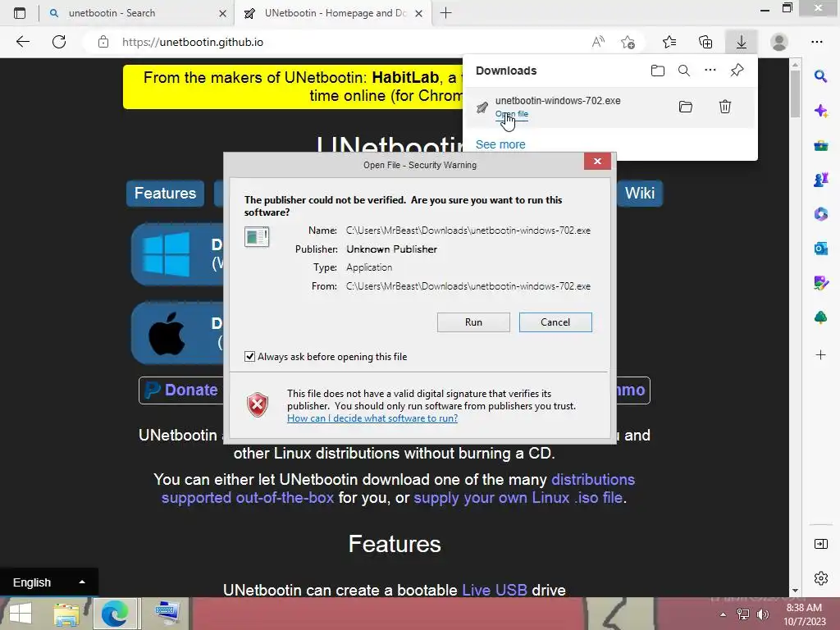Open the Windows Start button
The width and height of the screenshot is (840, 630).
21,614
